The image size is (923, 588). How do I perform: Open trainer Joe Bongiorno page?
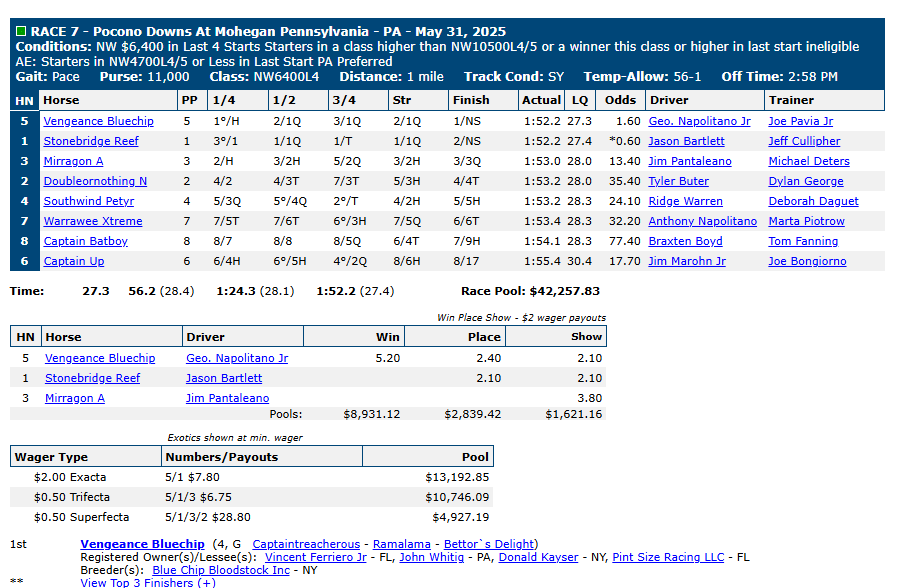pos(807,261)
